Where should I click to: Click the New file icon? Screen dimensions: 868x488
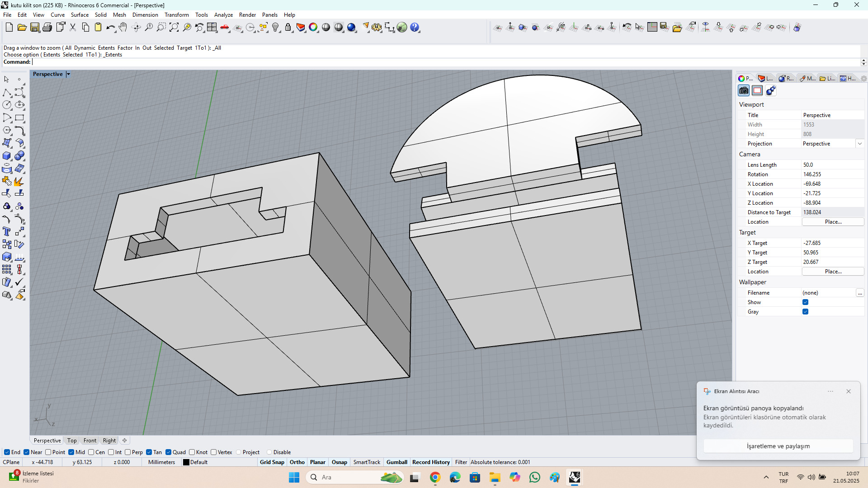[9, 28]
